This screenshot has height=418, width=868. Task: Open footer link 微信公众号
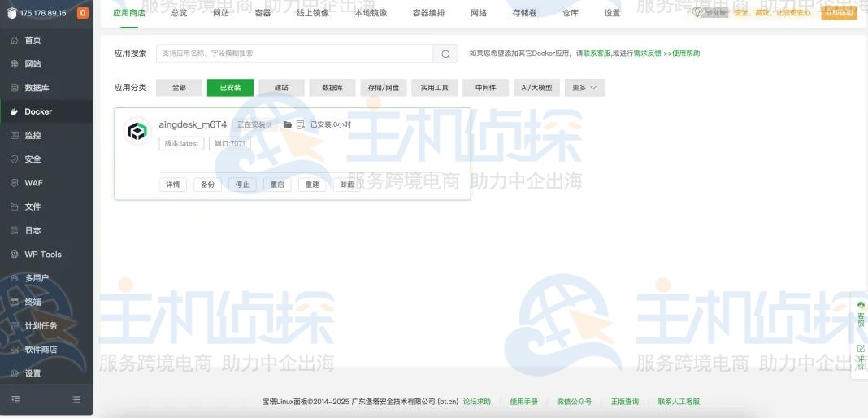[x=574, y=402]
